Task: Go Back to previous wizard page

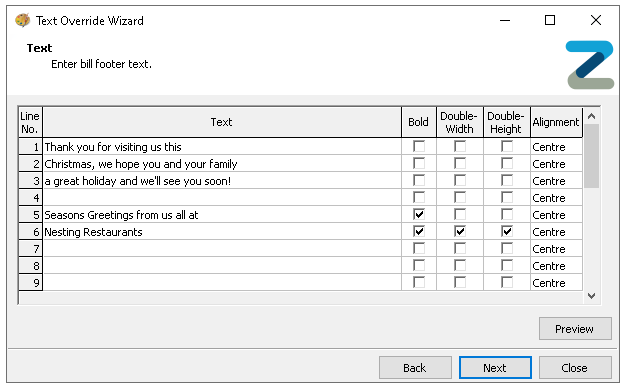Action: (415, 368)
